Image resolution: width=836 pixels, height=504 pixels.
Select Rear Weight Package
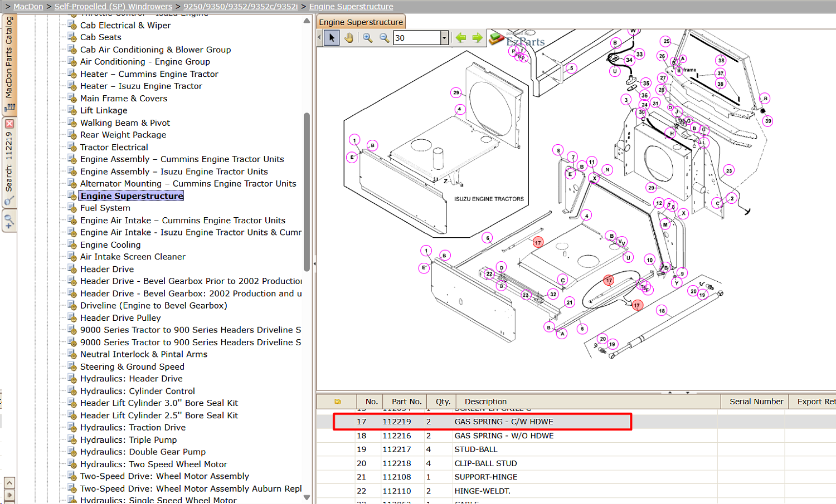pos(123,135)
